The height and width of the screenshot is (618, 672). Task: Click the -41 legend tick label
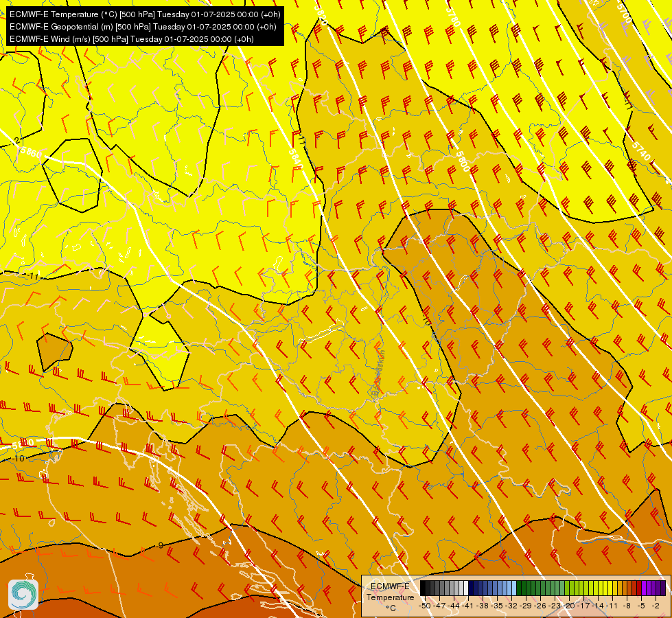(468, 606)
